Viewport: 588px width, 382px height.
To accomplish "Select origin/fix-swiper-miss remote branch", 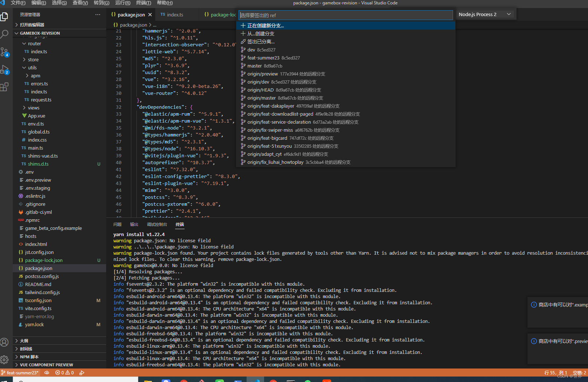I will [346, 130].
